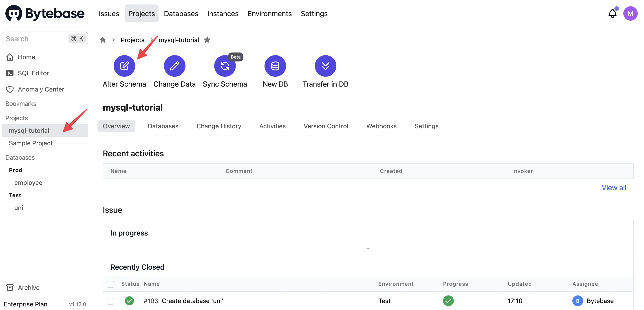Click Enterprise Plan label
The width and height of the screenshot is (644, 310).
[25, 304]
